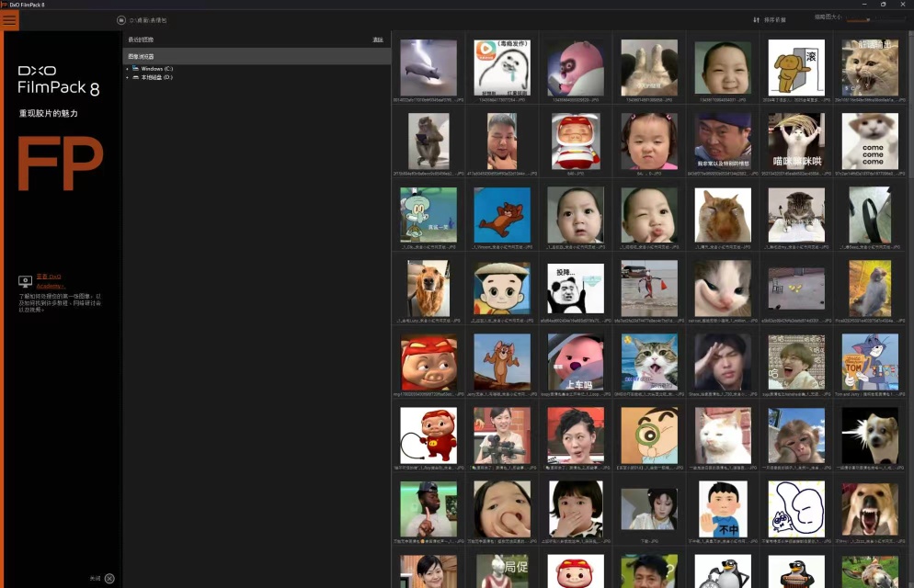The image size is (914, 588).
Task: Open the red pig hero close-up thumbnail
Action: pyautogui.click(x=428, y=362)
